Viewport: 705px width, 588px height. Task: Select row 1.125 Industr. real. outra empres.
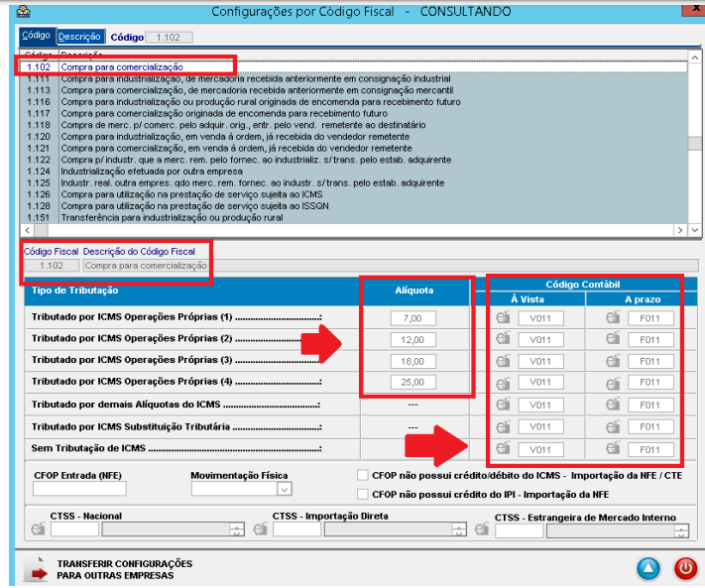tap(353, 183)
